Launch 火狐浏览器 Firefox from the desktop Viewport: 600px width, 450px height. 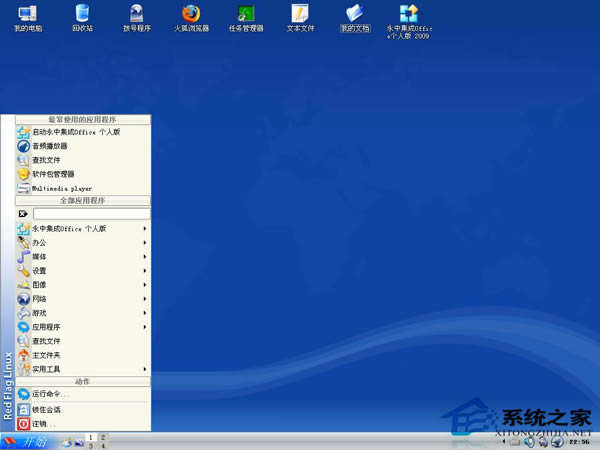(191, 18)
